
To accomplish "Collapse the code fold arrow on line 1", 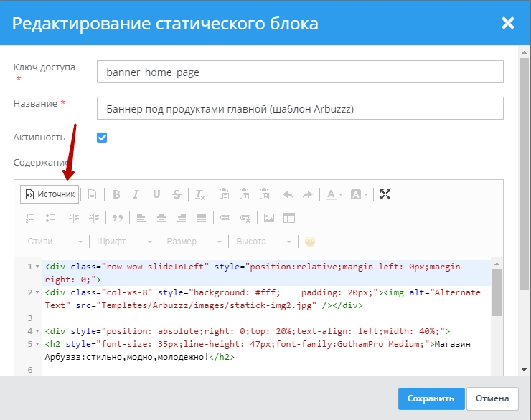I will [x=37, y=267].
